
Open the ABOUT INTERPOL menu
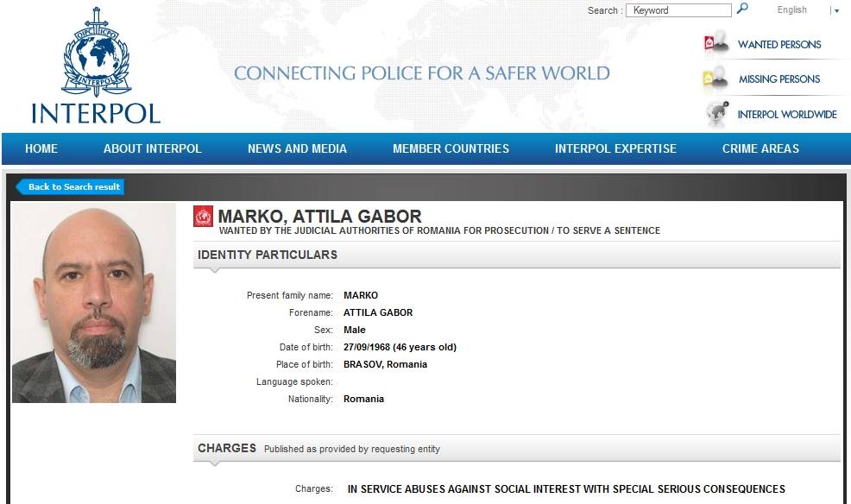(x=153, y=148)
